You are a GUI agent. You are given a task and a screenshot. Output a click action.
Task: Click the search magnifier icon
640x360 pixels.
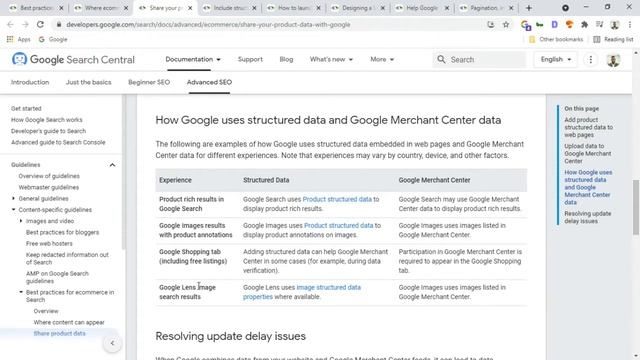[x=441, y=60]
